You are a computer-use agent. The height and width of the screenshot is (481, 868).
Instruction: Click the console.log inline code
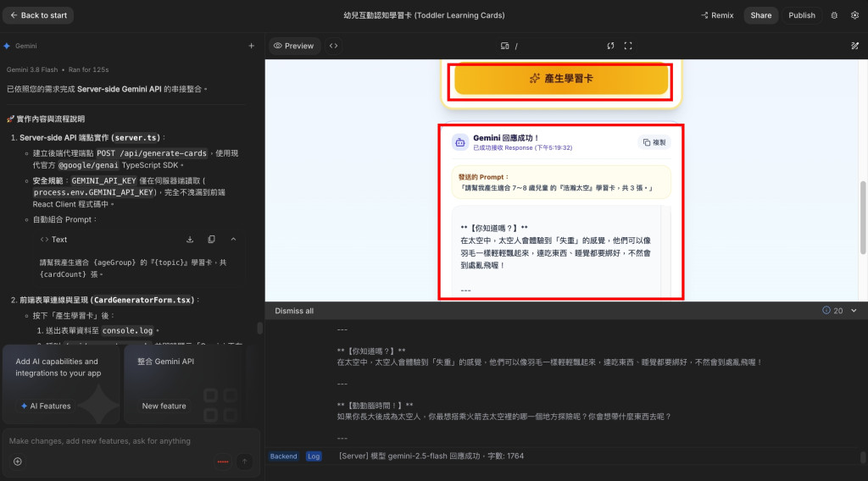[x=127, y=330]
